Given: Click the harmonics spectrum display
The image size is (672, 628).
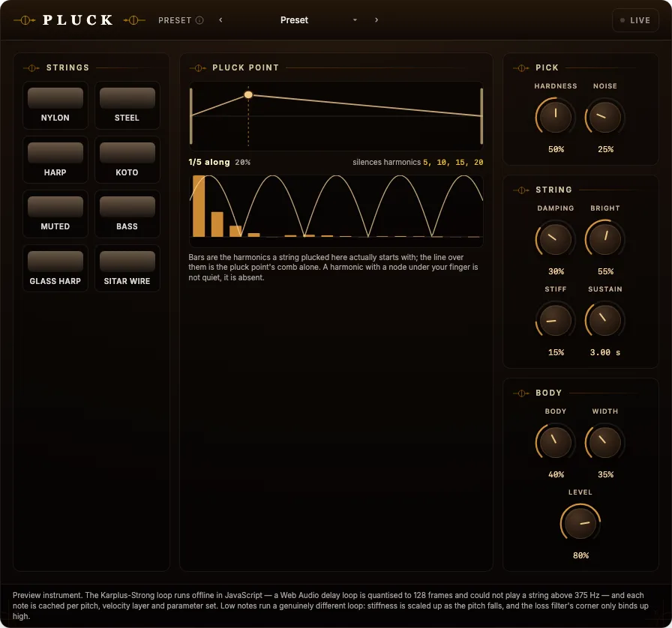Looking at the screenshot, I should tap(337, 211).
